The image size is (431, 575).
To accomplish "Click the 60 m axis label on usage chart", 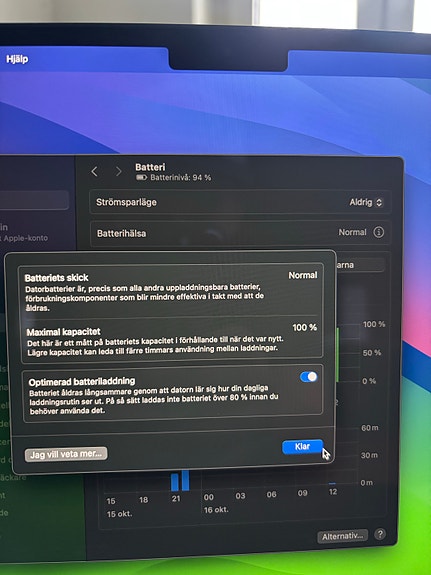I will pos(370,428).
